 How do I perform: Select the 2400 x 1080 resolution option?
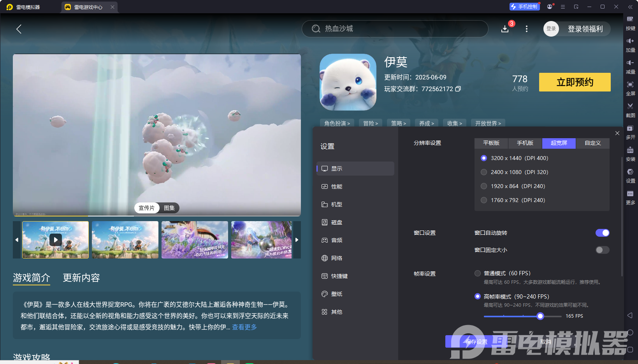pyautogui.click(x=483, y=172)
